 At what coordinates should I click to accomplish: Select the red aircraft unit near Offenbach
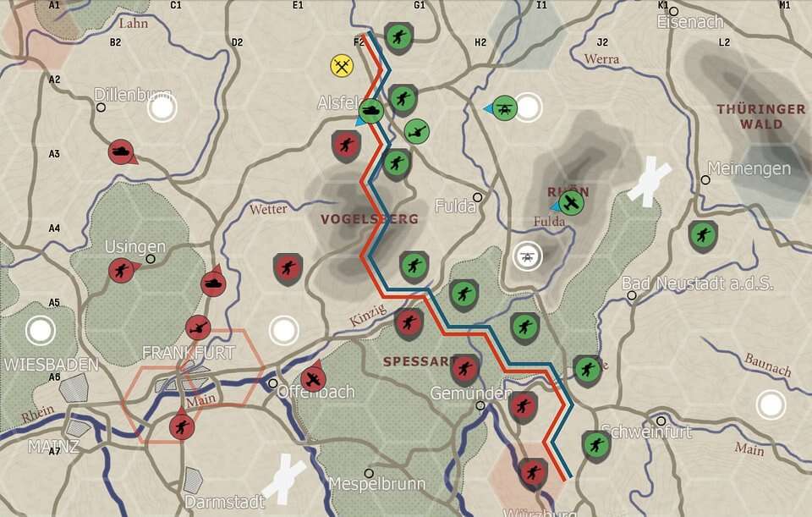[x=313, y=379]
